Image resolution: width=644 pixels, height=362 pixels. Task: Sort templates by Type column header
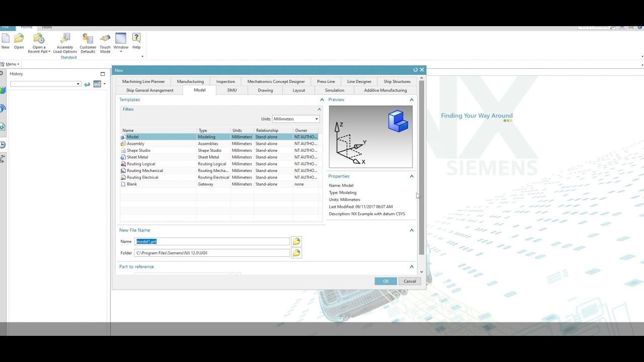(213, 130)
